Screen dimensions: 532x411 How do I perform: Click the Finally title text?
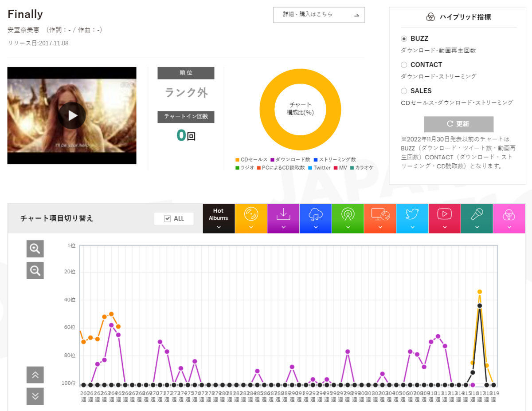pos(25,14)
